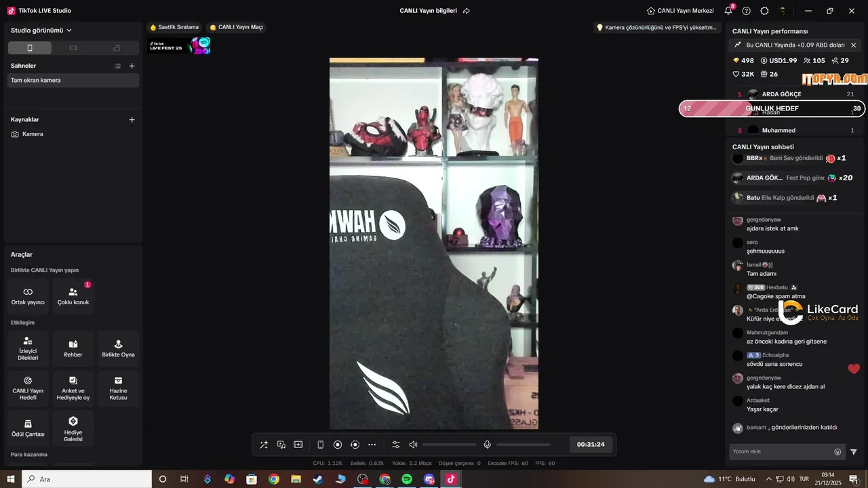Open the audio mixer settings sliders icon

tap(396, 445)
